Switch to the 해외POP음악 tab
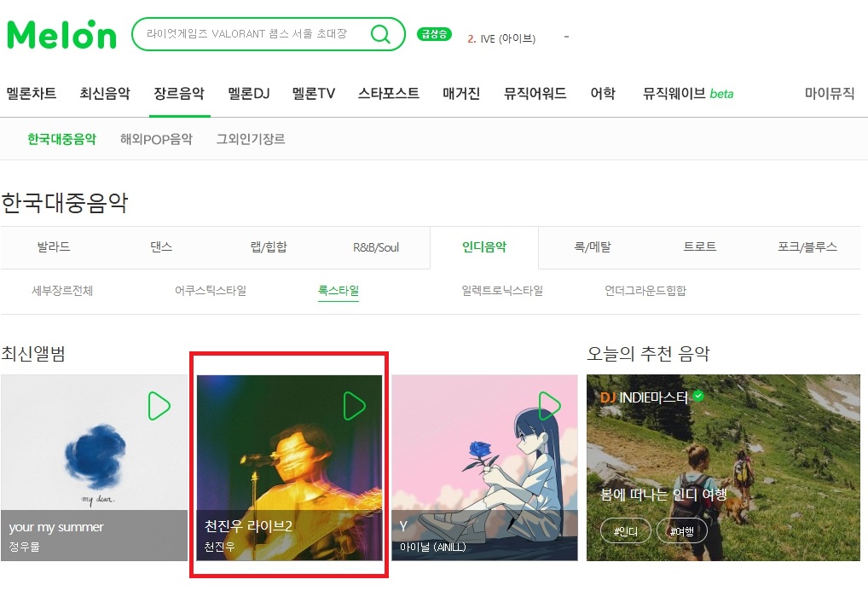The height and width of the screenshot is (591, 868). point(156,139)
